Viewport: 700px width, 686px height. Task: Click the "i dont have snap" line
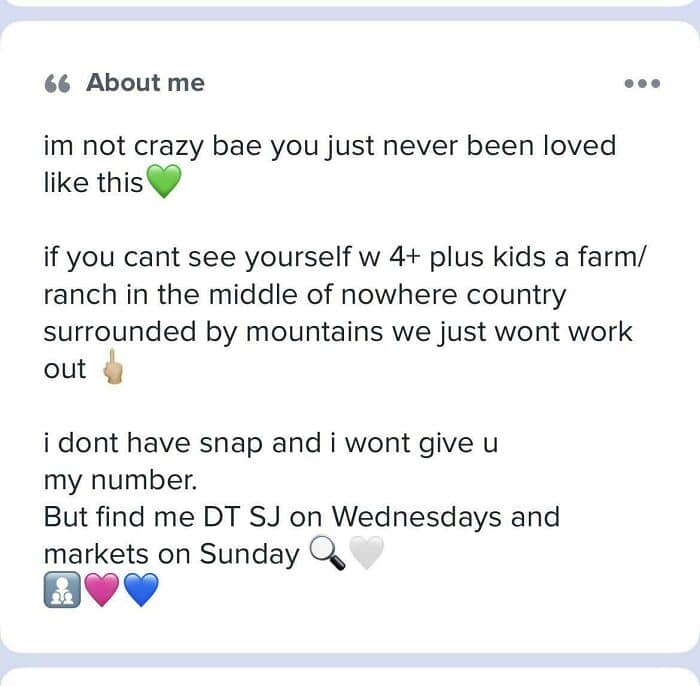pos(270,443)
